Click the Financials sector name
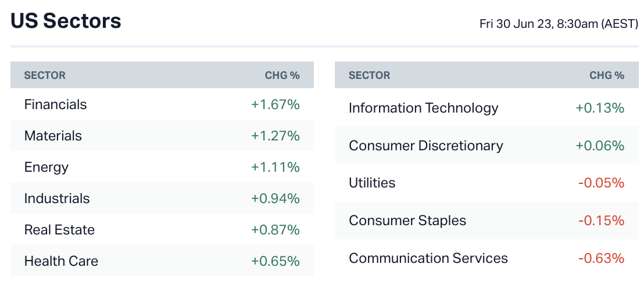This screenshot has height=282, width=644. [55, 104]
